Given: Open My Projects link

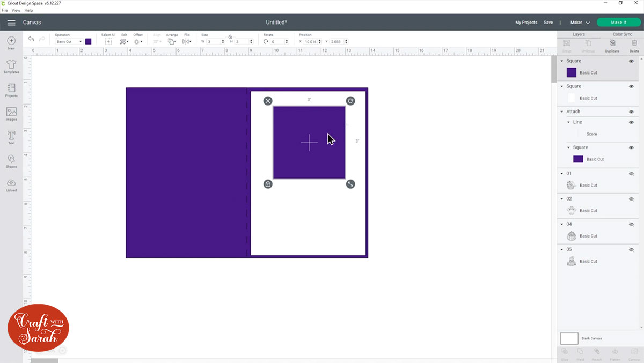Looking at the screenshot, I should pyautogui.click(x=526, y=23).
